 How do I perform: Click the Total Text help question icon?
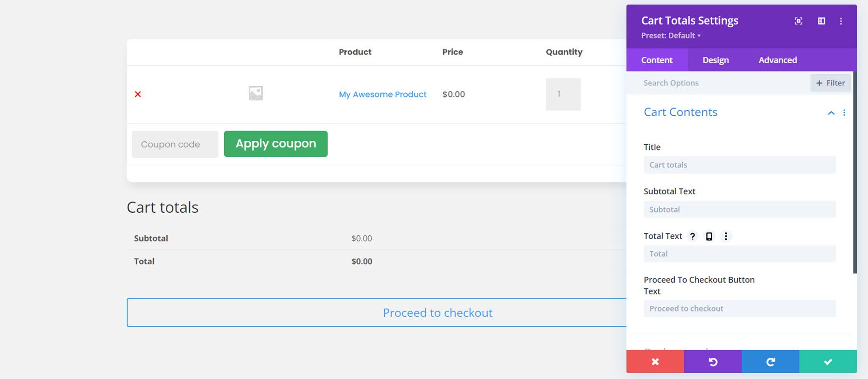click(692, 236)
